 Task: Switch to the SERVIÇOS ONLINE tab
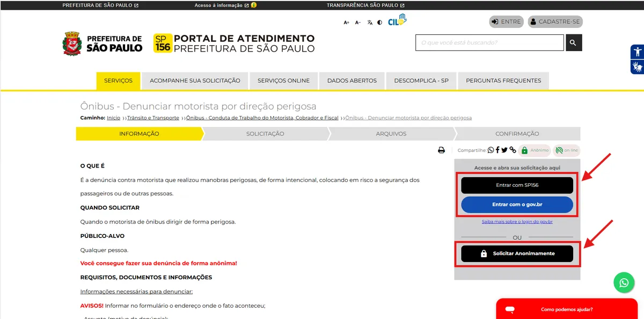tap(283, 81)
